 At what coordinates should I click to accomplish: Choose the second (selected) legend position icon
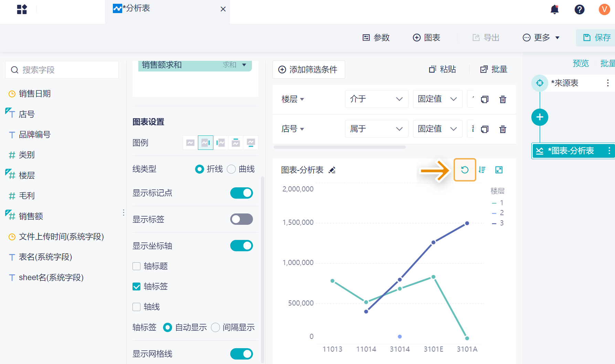tap(205, 143)
